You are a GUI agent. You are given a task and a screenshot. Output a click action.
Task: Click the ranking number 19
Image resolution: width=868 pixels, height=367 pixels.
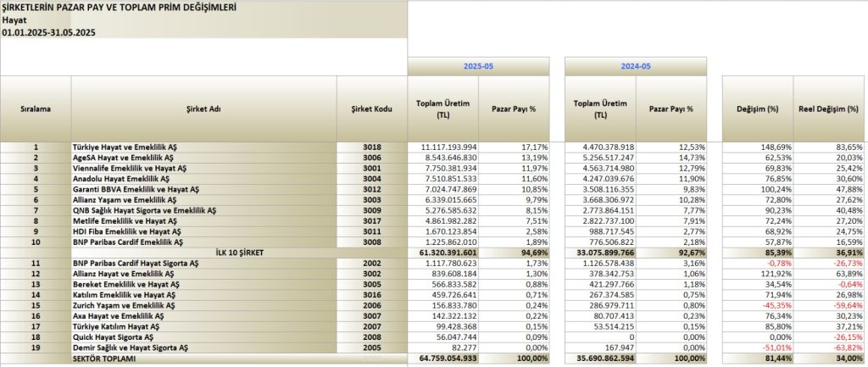pos(36,348)
